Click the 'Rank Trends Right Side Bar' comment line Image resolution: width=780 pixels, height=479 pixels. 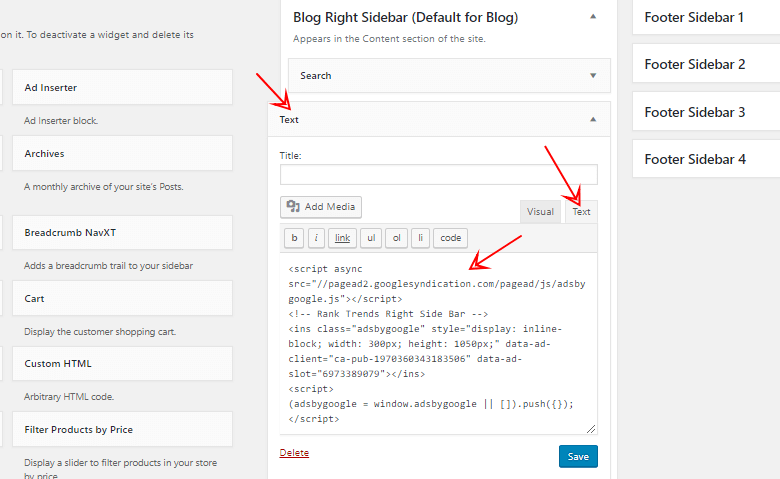tap(388, 314)
